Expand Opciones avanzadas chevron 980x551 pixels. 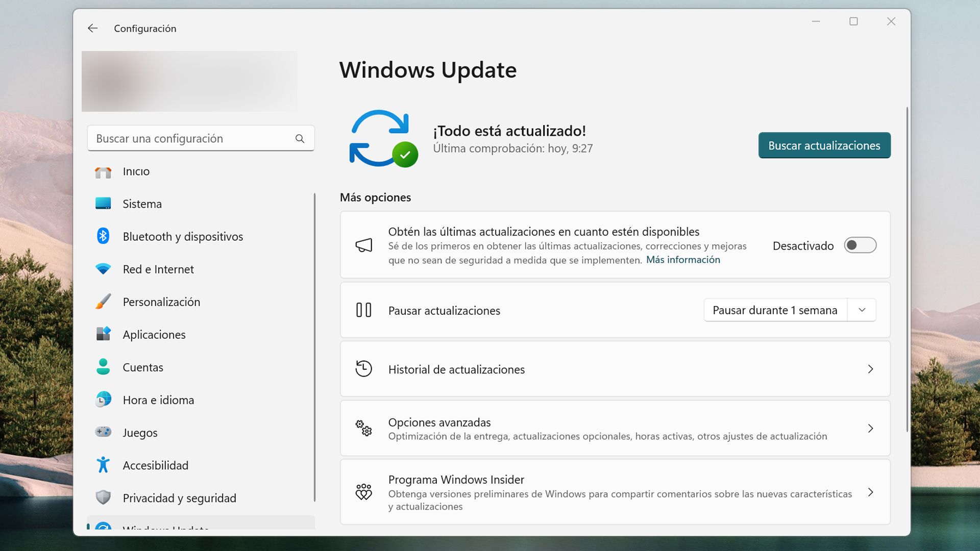point(871,428)
